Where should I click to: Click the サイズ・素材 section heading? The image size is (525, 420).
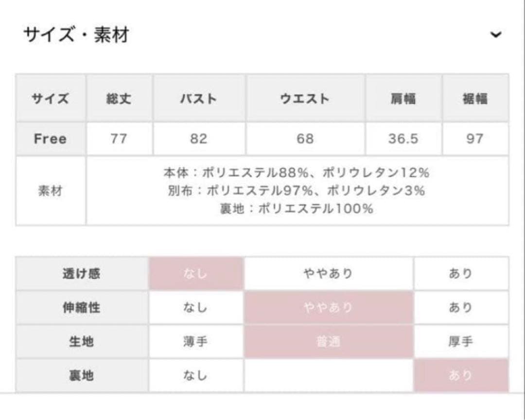(76, 35)
